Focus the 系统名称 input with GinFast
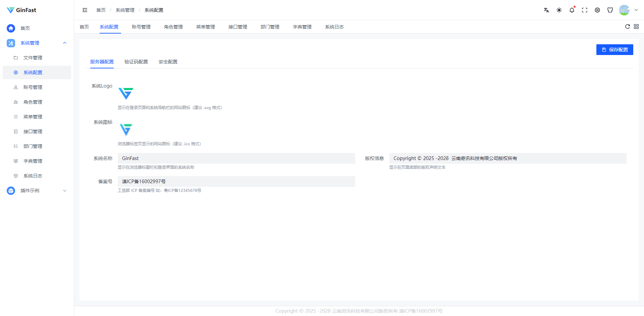Screen dimensions: 644x316 point(236,158)
